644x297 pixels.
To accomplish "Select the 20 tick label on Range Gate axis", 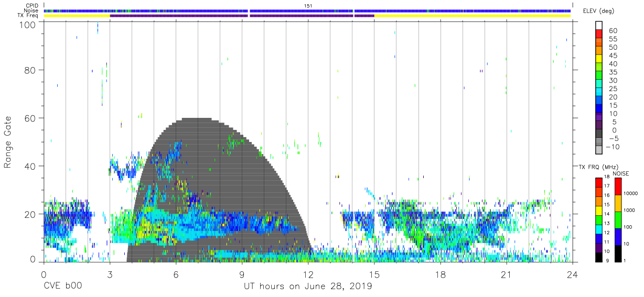I will (30, 214).
